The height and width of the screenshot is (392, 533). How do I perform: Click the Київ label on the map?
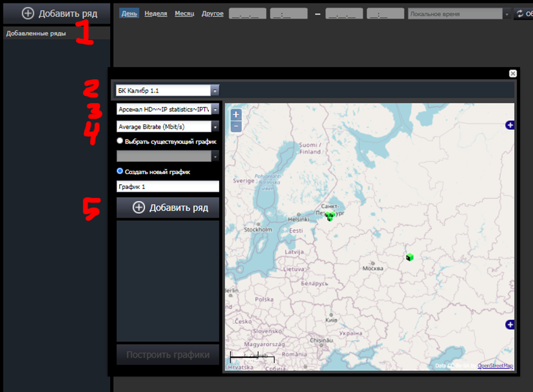coord(331,320)
